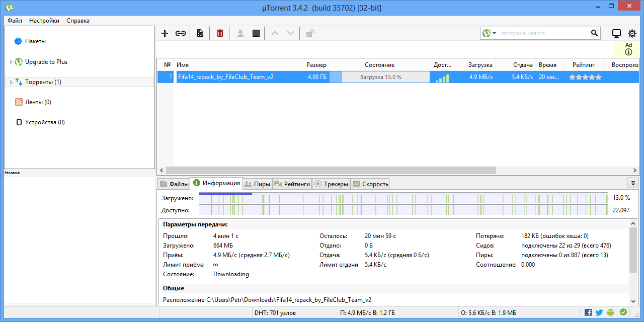The width and height of the screenshot is (644, 322).
Task: Click in the Infospace Search field
Action: point(543,33)
